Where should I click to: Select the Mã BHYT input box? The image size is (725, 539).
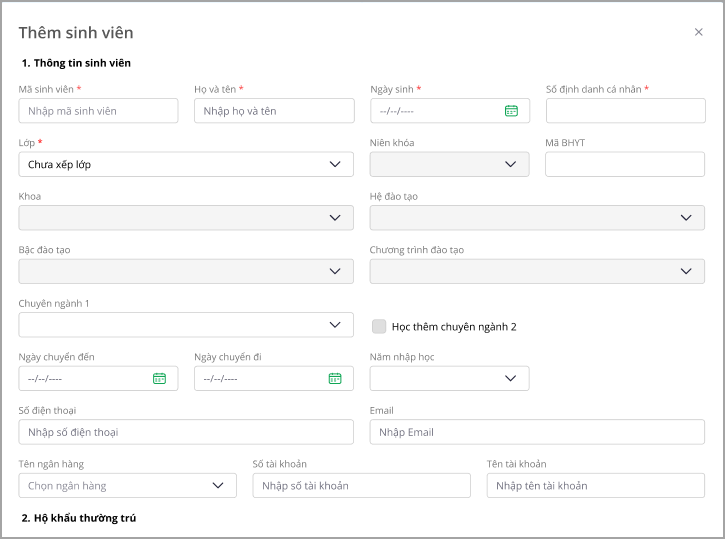click(625, 164)
